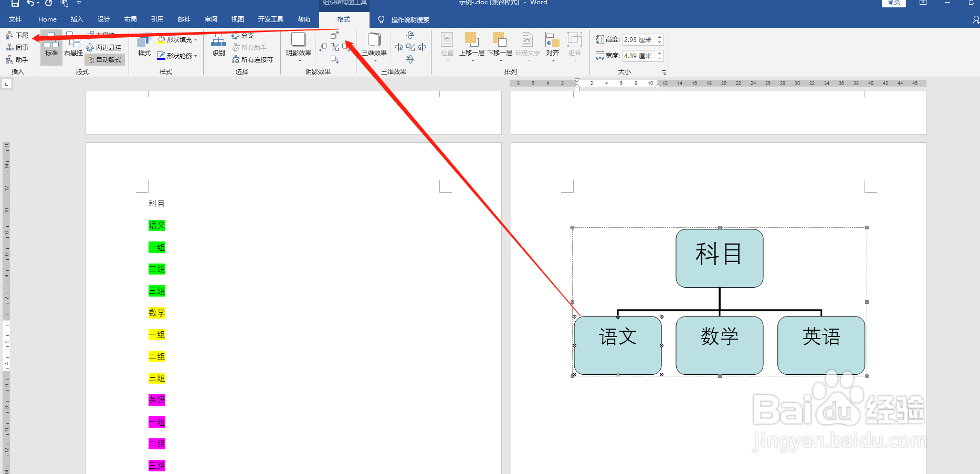The image size is (980, 474).
Task: Increase the height spinner value
Action: [x=660, y=37]
